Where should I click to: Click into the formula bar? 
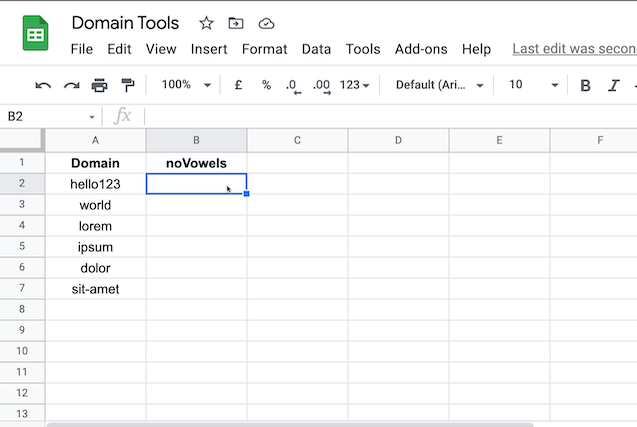(x=390, y=117)
